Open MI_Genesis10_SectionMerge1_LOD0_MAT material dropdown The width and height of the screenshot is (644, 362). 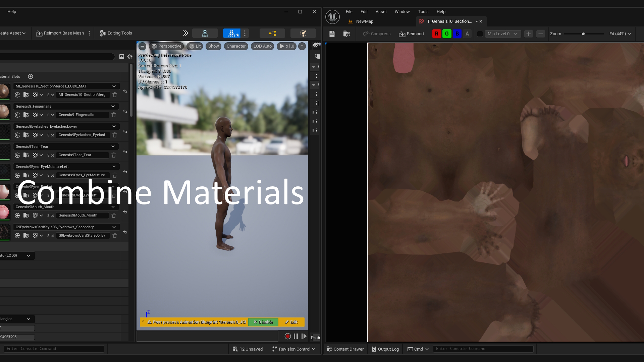click(66, 86)
